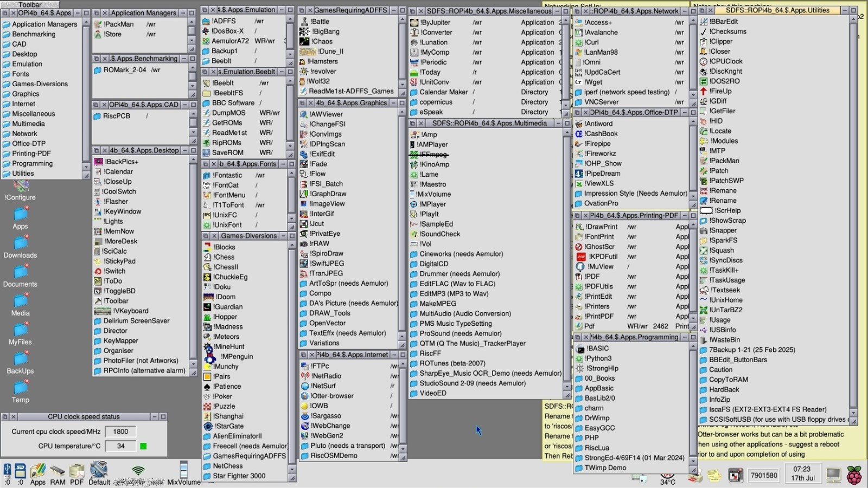Image resolution: width=868 pixels, height=488 pixels.
Task: Select ROMark_2-04 in Benchmarking window
Action: 120,70
